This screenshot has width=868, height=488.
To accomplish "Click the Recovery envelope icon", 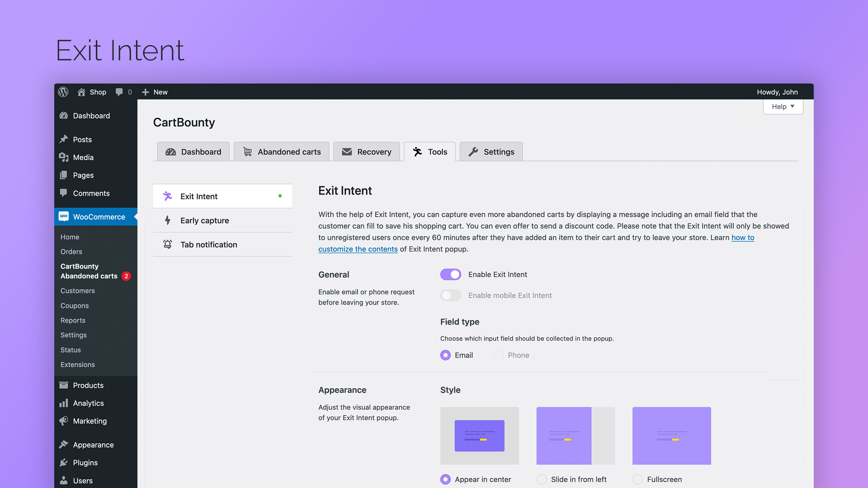I will click(x=346, y=151).
